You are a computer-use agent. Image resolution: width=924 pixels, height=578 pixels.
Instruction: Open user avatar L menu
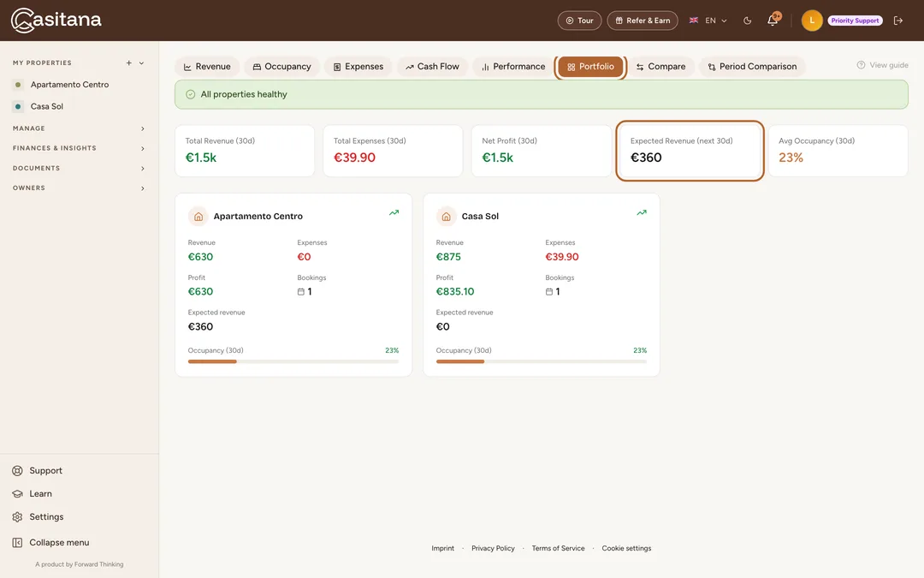click(811, 21)
